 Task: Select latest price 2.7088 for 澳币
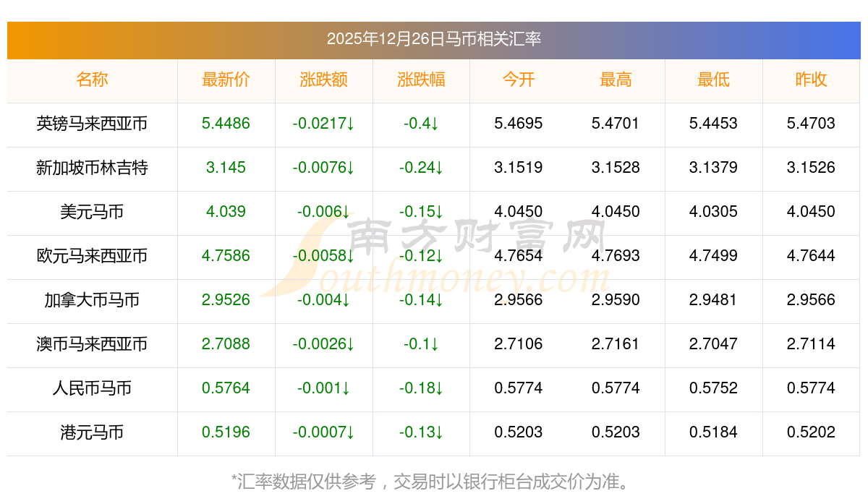pos(226,344)
